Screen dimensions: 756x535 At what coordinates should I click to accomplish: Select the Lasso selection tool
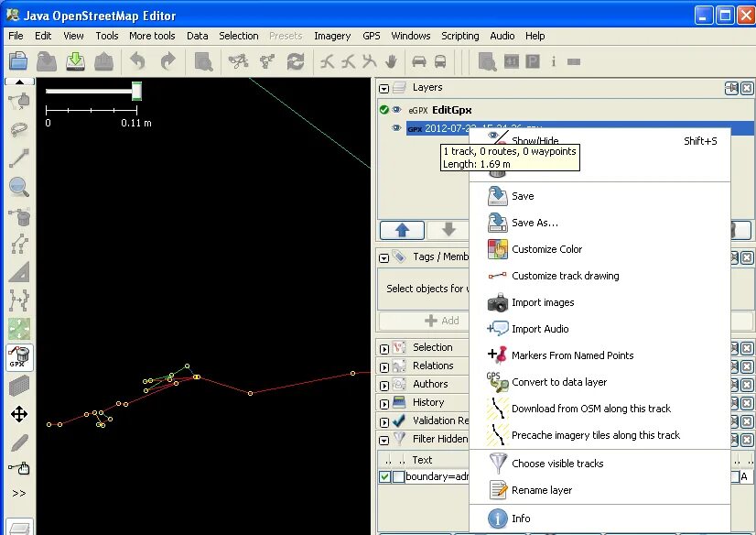pyautogui.click(x=19, y=129)
